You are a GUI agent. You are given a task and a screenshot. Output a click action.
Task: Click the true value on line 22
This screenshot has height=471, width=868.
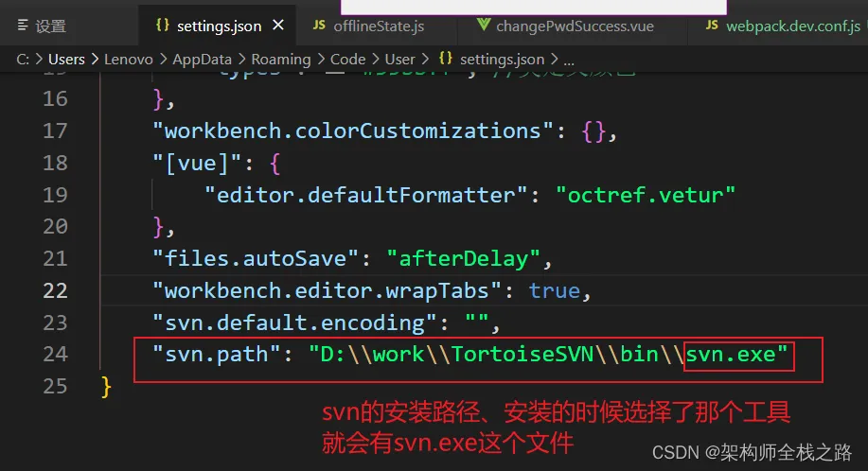point(554,290)
